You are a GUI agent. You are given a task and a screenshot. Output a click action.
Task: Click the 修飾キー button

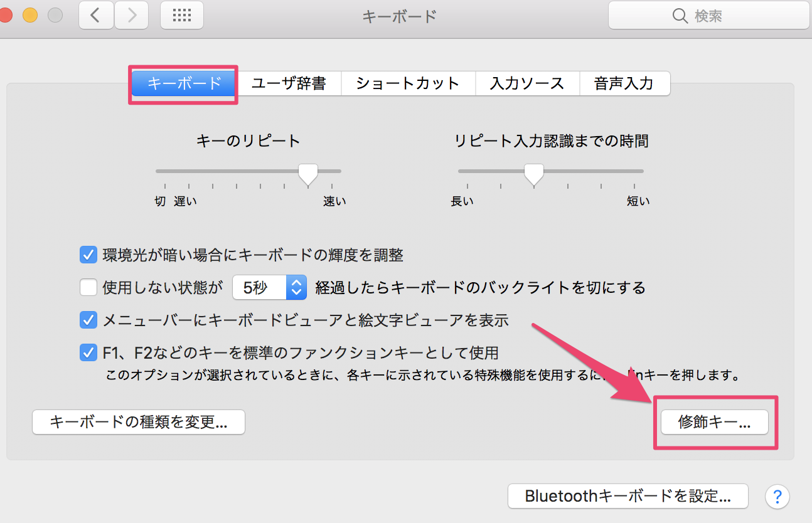[x=714, y=422]
